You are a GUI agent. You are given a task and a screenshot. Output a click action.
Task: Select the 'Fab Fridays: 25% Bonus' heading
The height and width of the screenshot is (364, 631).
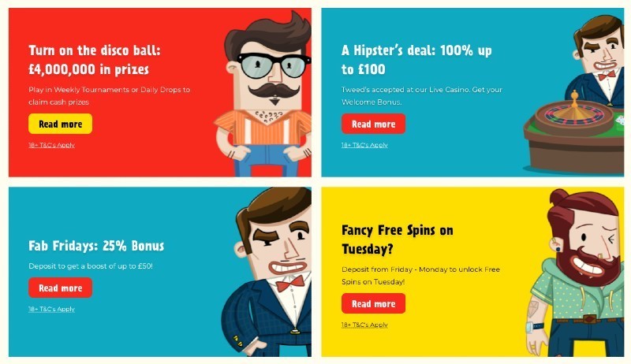click(96, 246)
